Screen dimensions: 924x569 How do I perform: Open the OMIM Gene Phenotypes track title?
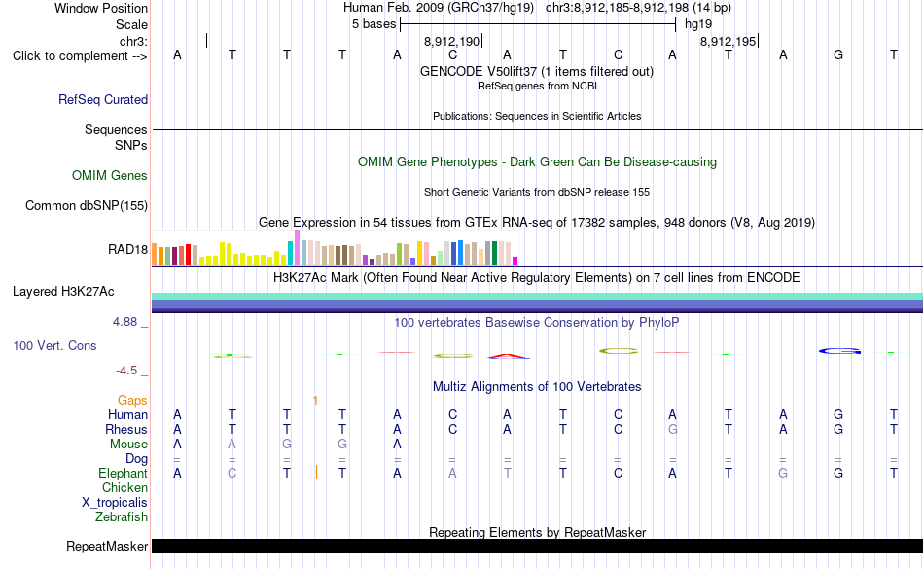pyautogui.click(x=537, y=162)
